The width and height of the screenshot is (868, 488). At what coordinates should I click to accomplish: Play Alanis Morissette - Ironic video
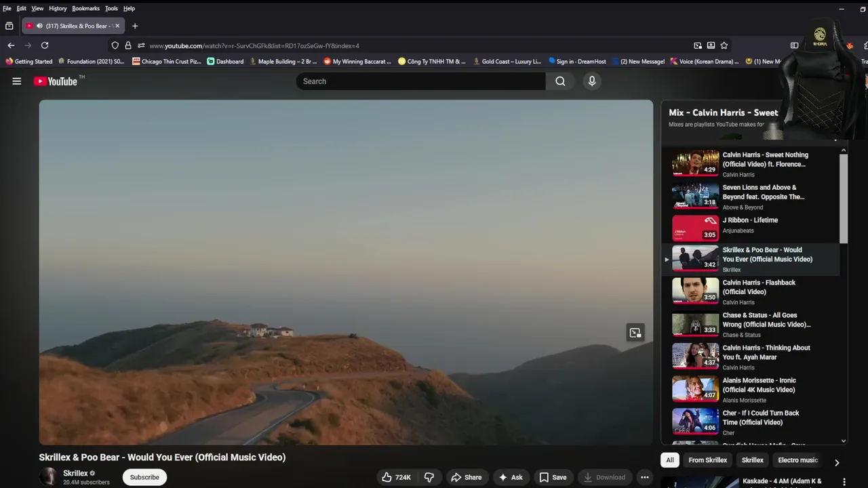[751, 389]
